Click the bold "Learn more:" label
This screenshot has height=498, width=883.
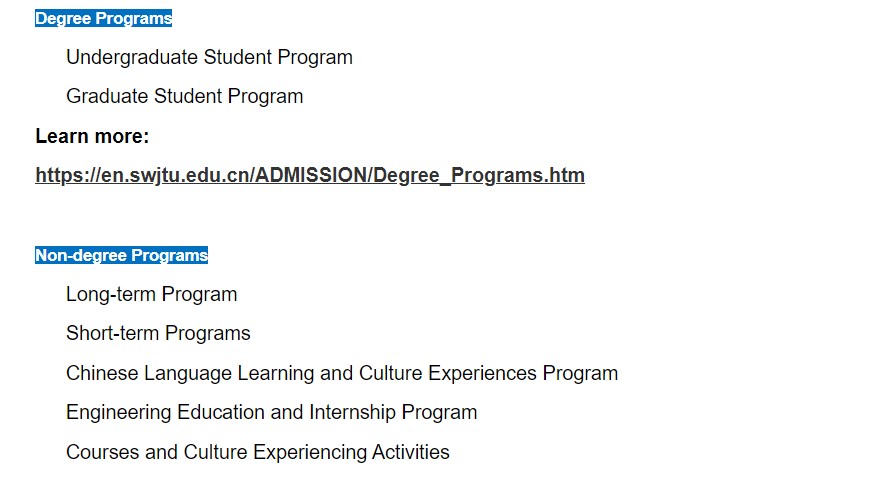(92, 136)
